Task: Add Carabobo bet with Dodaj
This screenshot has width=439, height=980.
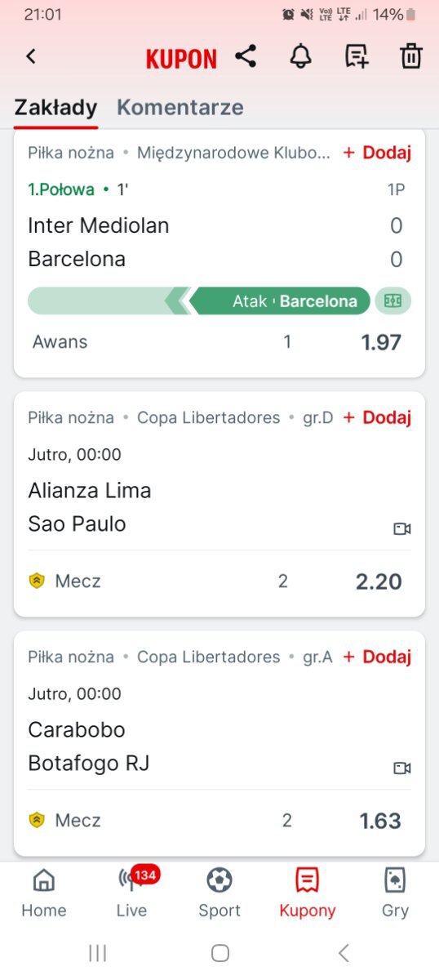Action: tap(377, 657)
